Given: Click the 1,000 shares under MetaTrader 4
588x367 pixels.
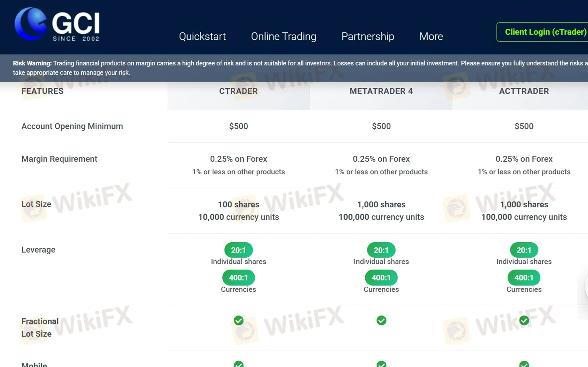Looking at the screenshot, I should 381,205.
